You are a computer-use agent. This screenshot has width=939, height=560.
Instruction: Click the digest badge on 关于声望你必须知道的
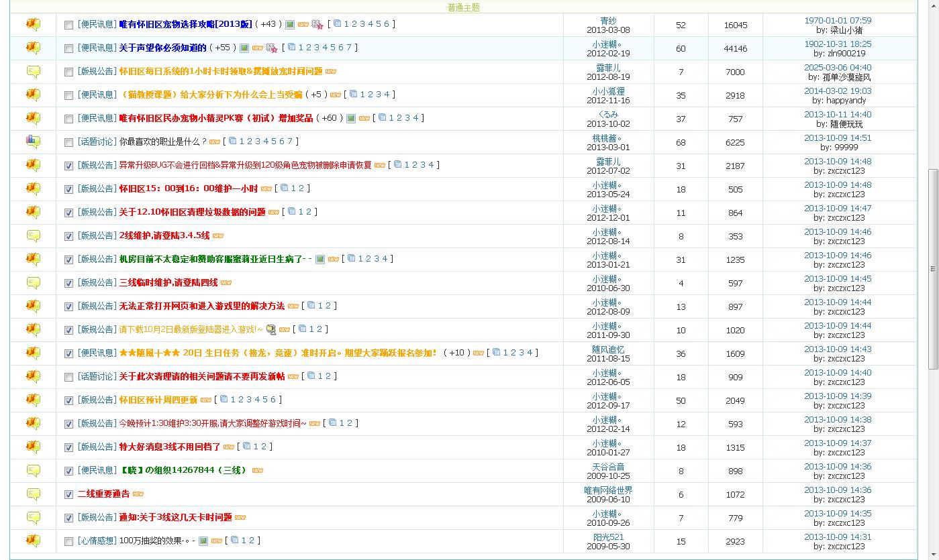tap(271, 48)
